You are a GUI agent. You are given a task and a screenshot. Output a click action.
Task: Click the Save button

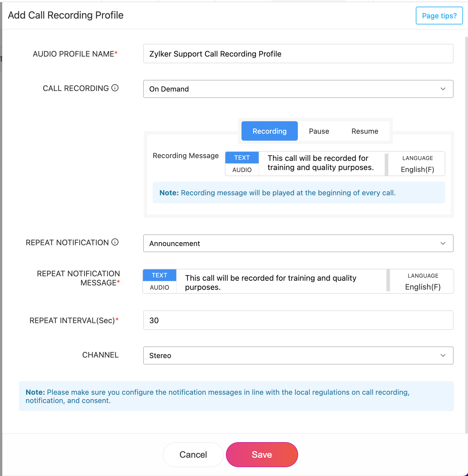[262, 454]
